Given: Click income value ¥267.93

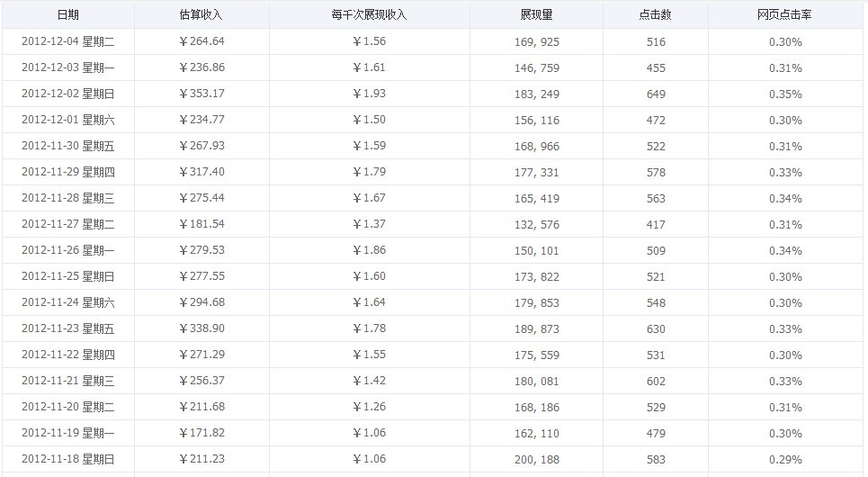Looking at the screenshot, I should click(201, 145).
